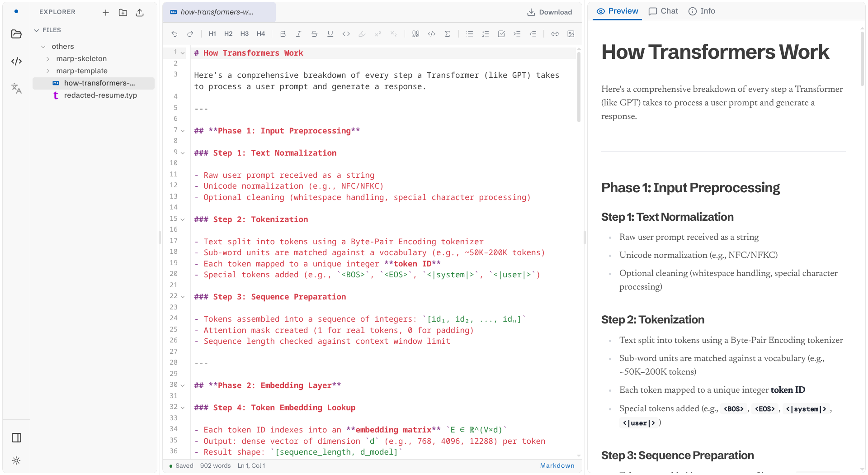The height and width of the screenshot is (475, 868).
Task: Insert a bulleted list
Action: [470, 34]
